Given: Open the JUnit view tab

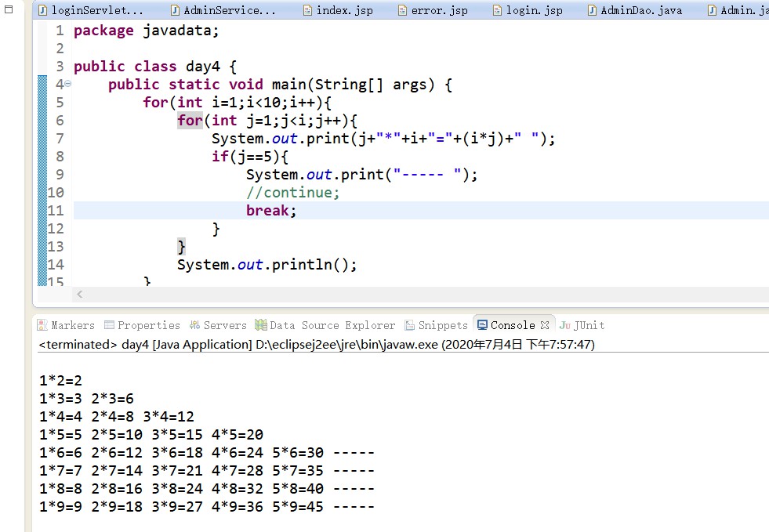Looking at the screenshot, I should click(582, 325).
